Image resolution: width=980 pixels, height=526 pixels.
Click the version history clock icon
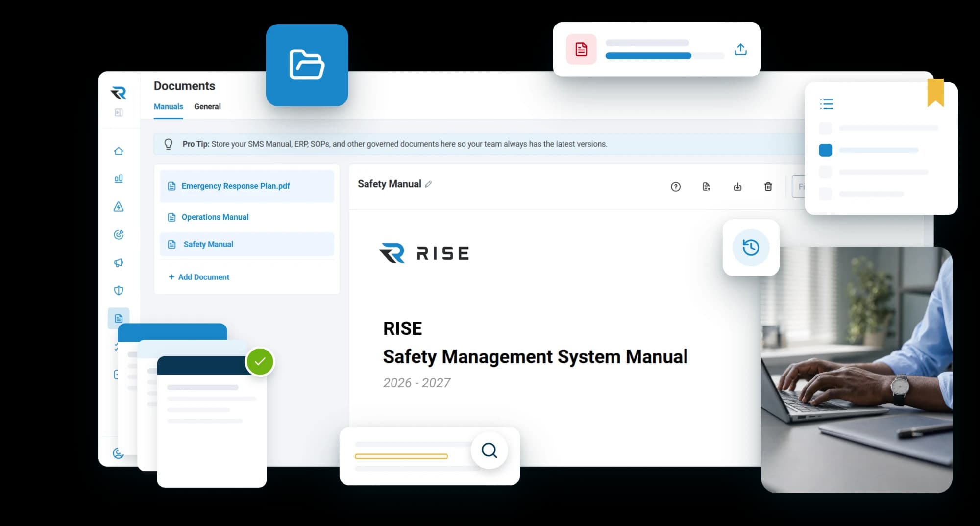coord(751,248)
